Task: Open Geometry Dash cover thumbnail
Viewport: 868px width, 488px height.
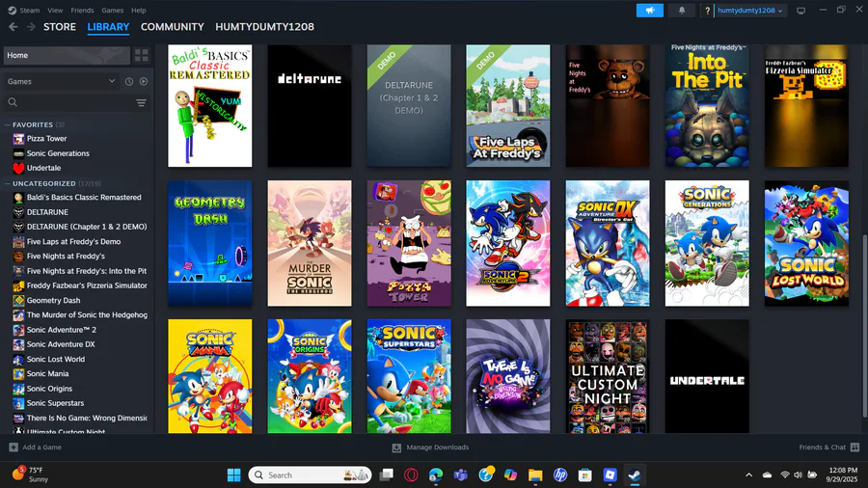Action: [210, 243]
